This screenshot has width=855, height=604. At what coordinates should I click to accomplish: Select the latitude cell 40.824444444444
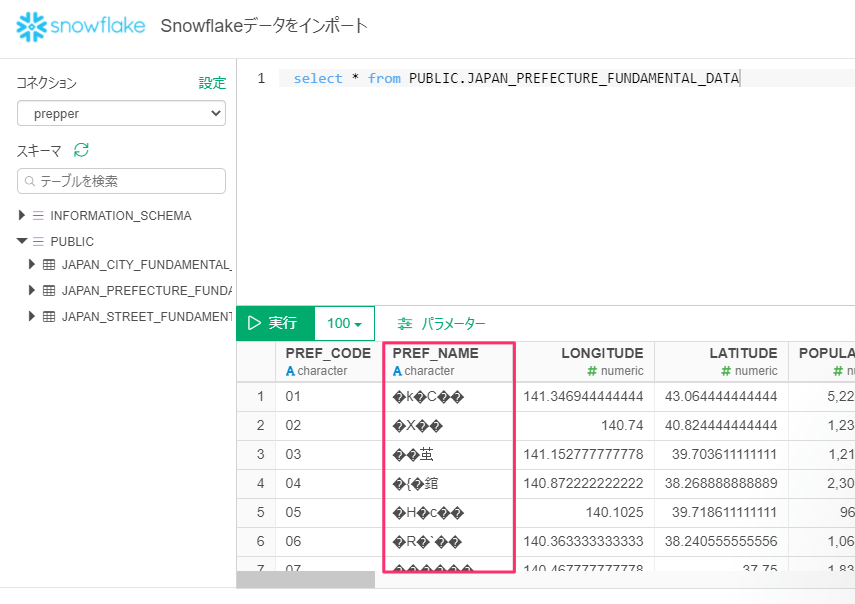(x=721, y=425)
